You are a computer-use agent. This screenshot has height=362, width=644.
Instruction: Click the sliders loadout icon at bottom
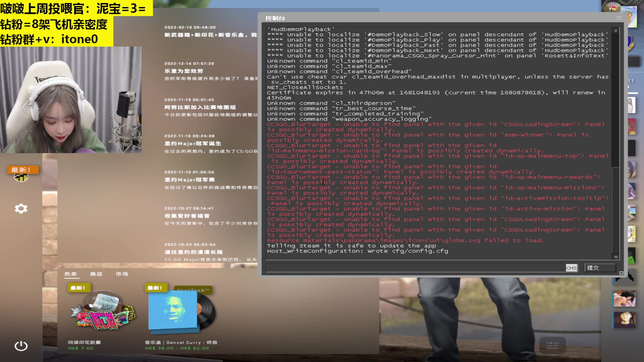[552, 345]
